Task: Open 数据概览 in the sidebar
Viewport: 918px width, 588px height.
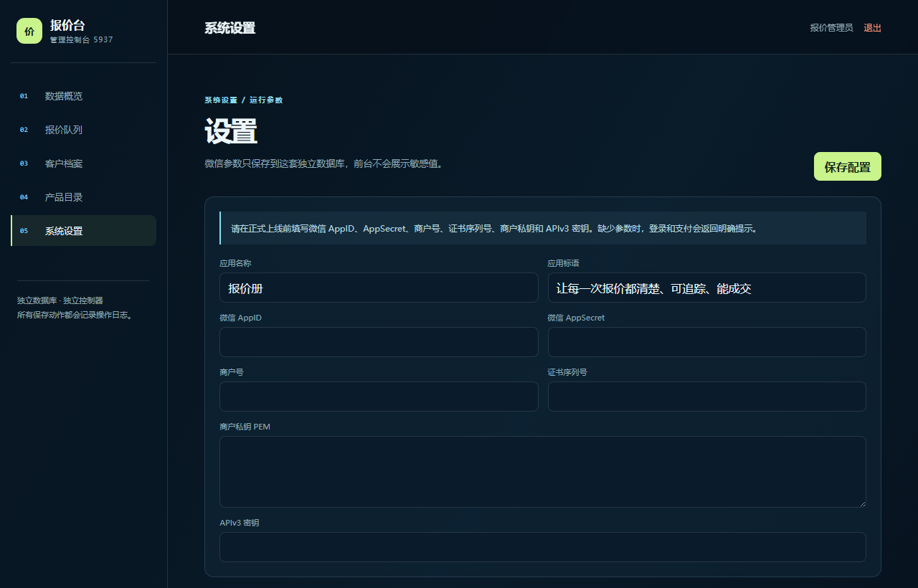Action: point(83,96)
